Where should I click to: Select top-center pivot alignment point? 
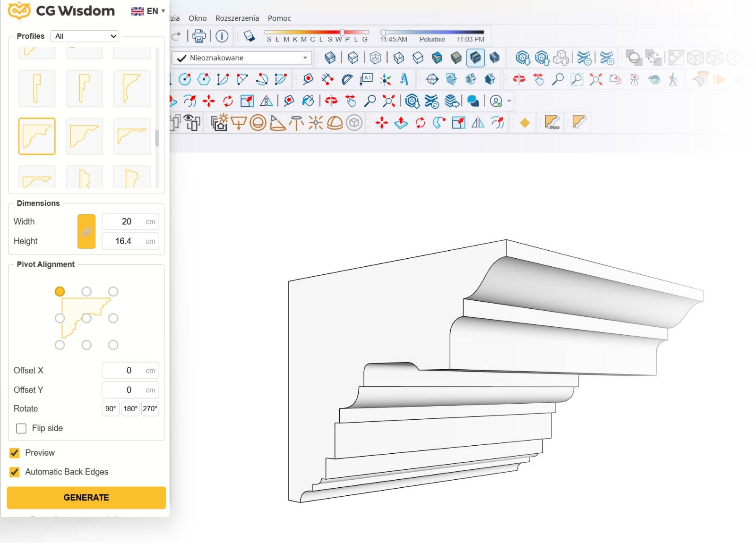coord(86,291)
